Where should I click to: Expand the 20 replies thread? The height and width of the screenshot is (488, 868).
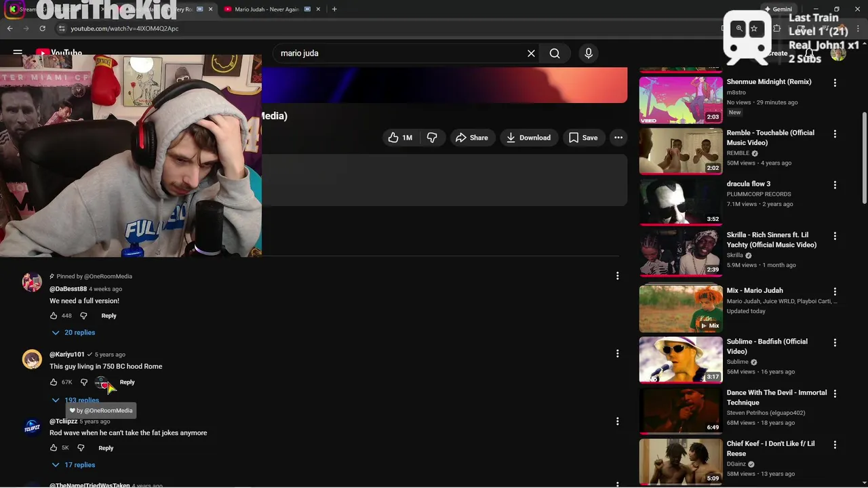pyautogui.click(x=73, y=333)
